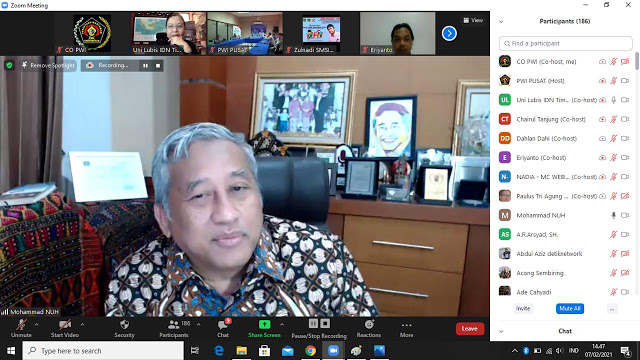Toggle Mohammad NUH microphone icon
640x360 pixels.
click(613, 215)
